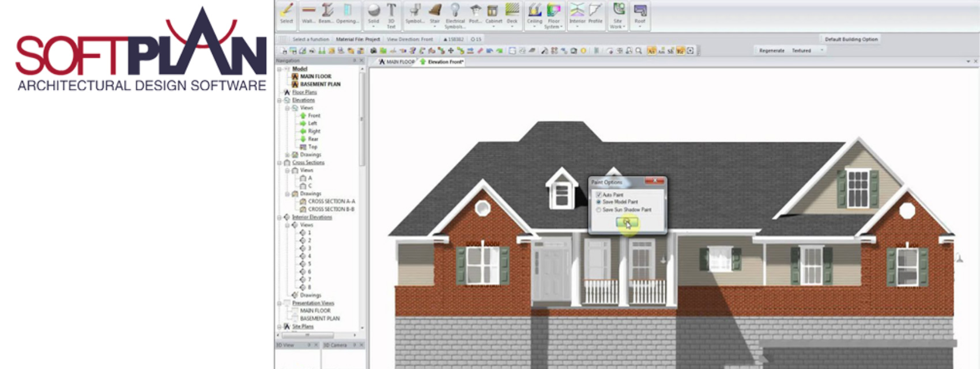Open the Left elevation view in tree
This screenshot has height=369, width=980.
[x=312, y=123]
